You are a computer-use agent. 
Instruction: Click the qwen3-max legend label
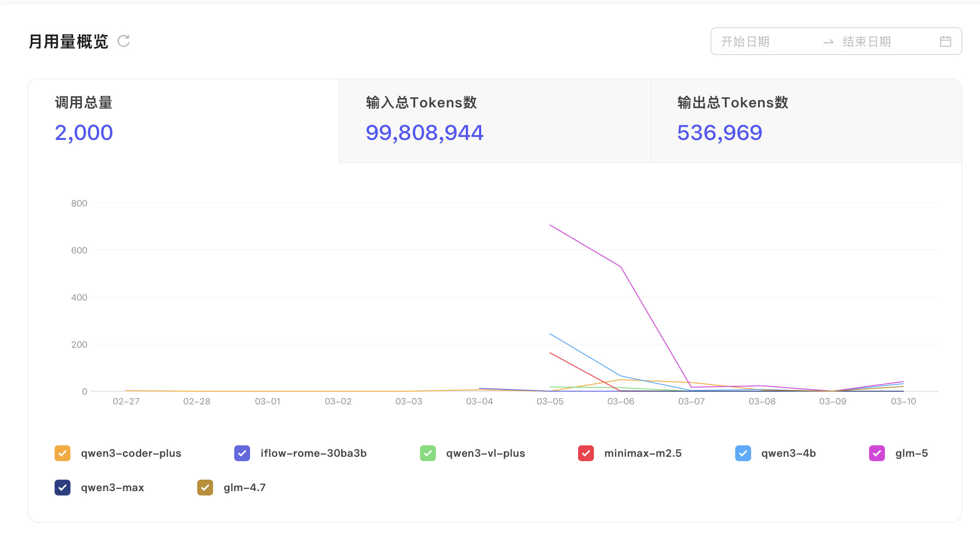tap(112, 488)
